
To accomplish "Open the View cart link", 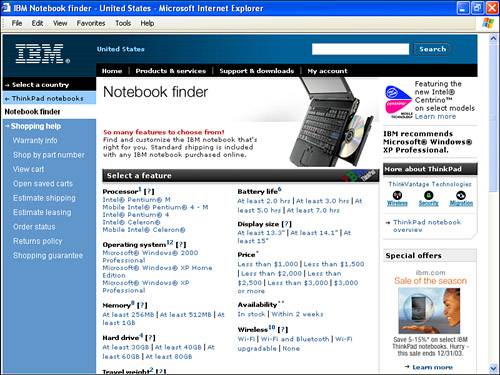I will coord(28,169).
